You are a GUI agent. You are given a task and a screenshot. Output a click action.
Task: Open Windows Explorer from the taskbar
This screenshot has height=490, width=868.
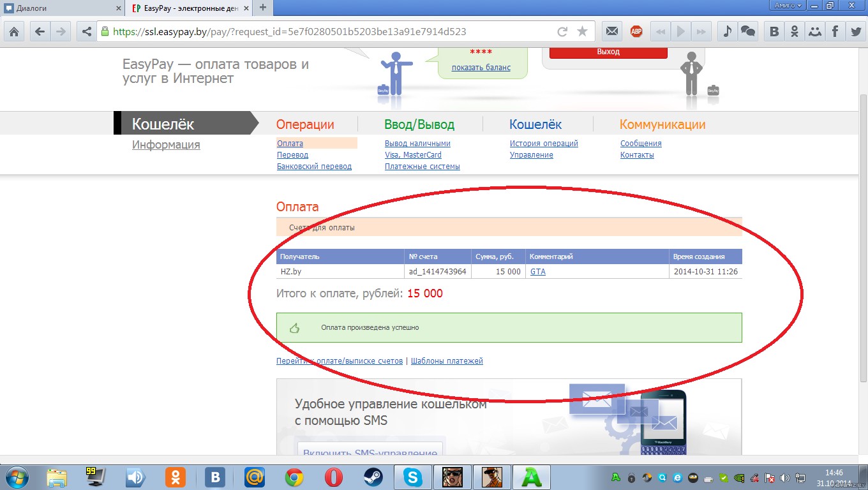click(x=57, y=477)
